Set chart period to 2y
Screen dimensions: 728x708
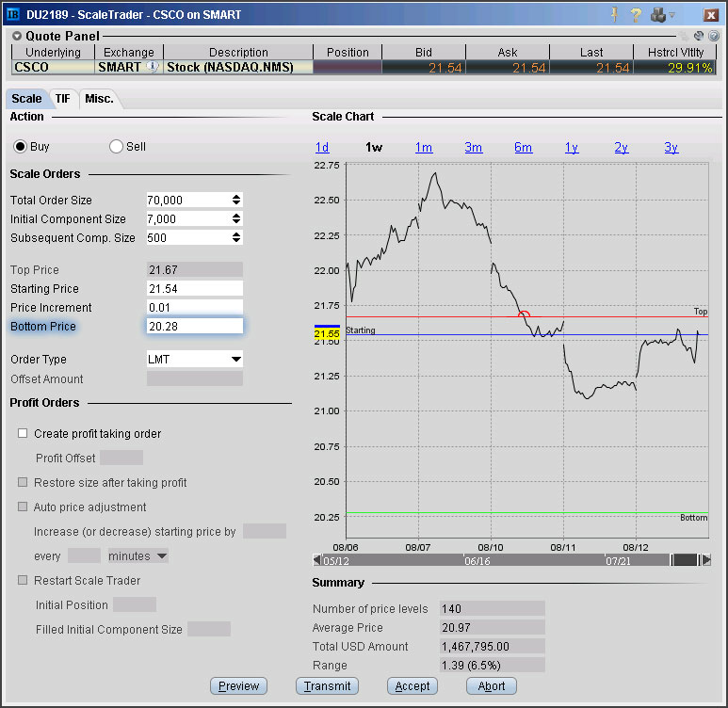(x=622, y=148)
